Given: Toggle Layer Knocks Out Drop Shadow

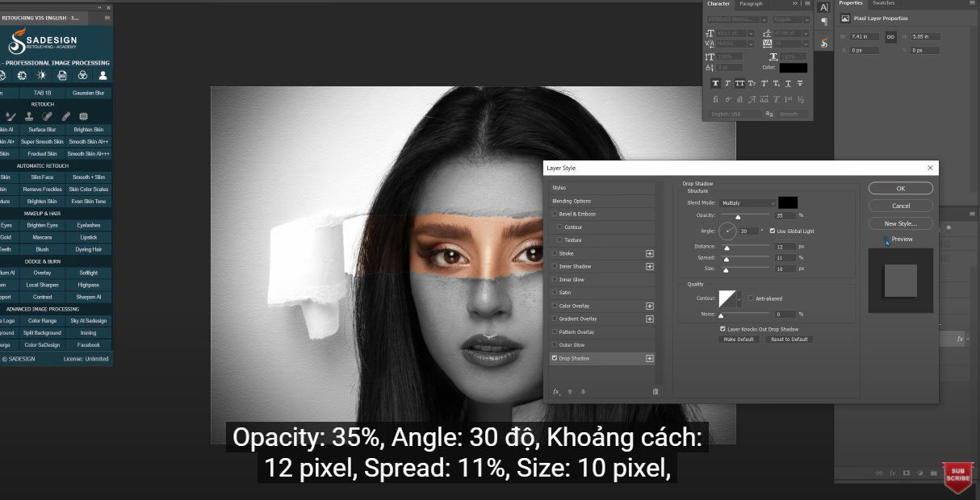Looking at the screenshot, I should tap(722, 329).
